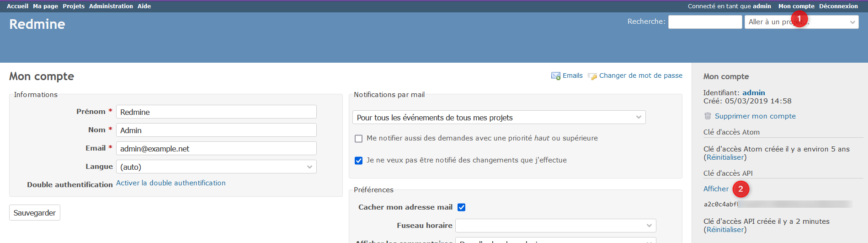The image size is (868, 243).
Task: Expand the mail notifications events dropdown
Action: pos(499,118)
